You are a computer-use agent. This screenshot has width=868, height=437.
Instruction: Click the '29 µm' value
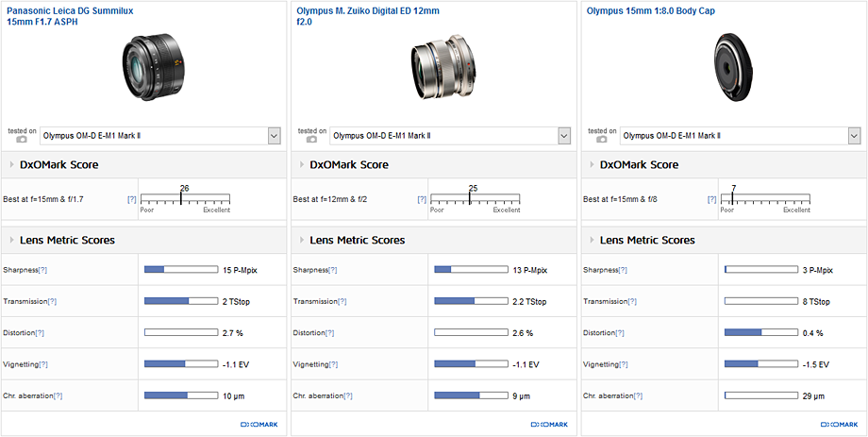coord(813,396)
